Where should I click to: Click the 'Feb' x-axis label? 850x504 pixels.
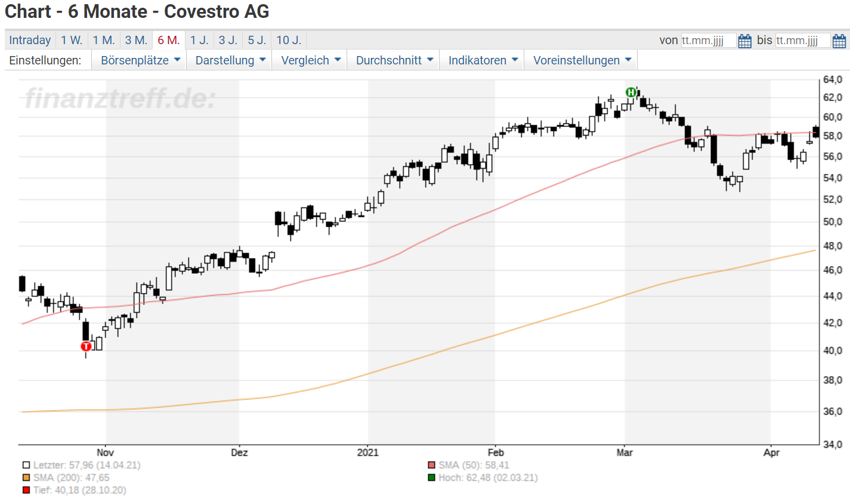click(x=496, y=453)
